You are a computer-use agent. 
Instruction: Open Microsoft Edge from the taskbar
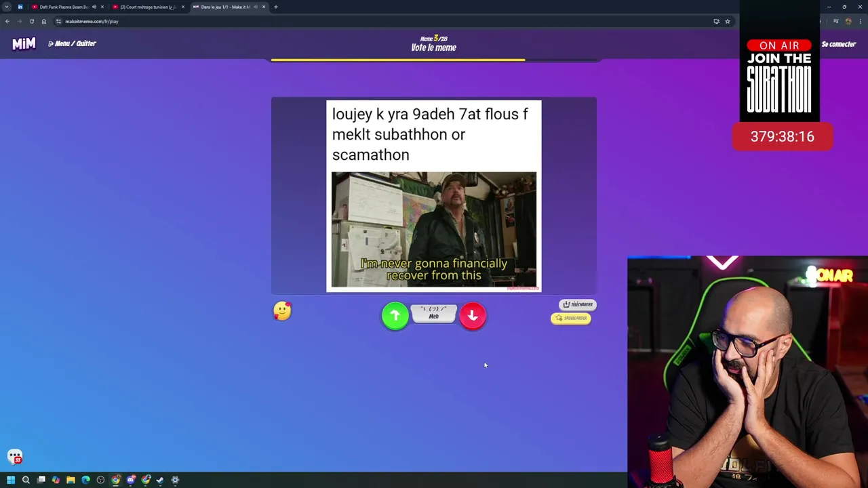[x=85, y=480]
